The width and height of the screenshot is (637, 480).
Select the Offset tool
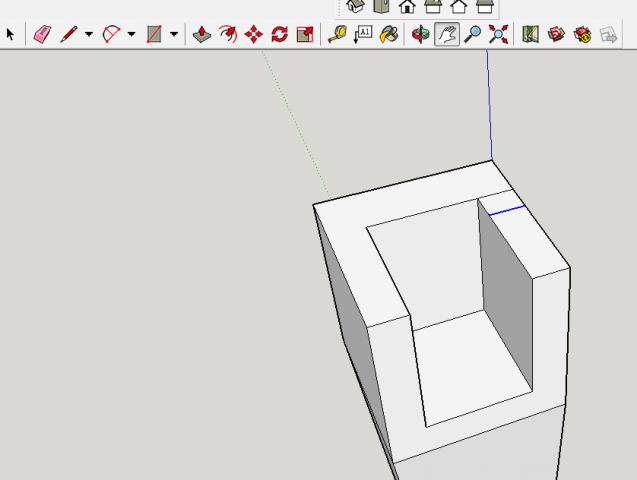[x=228, y=34]
